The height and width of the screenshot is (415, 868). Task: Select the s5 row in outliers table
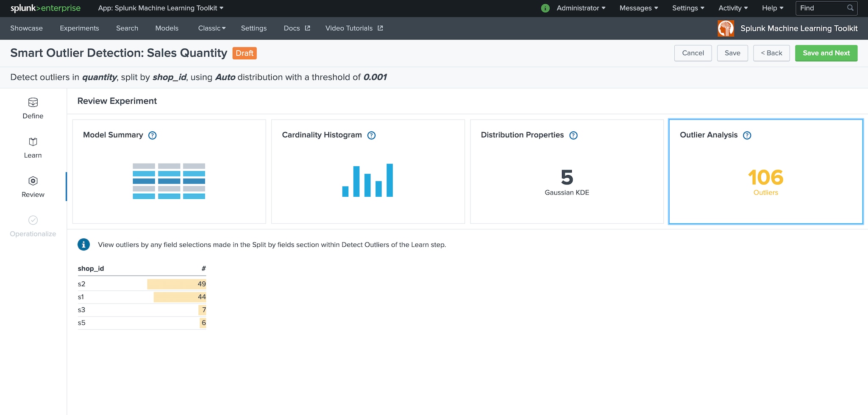(142, 323)
